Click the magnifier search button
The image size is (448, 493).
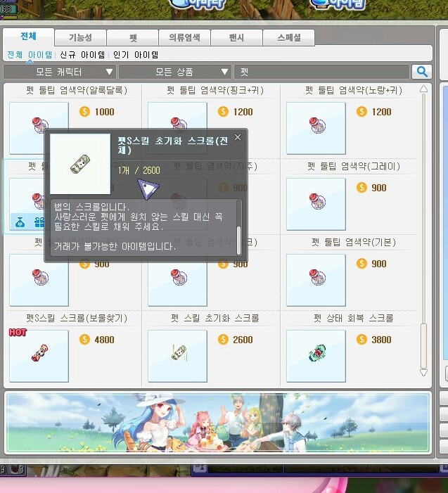(x=421, y=72)
